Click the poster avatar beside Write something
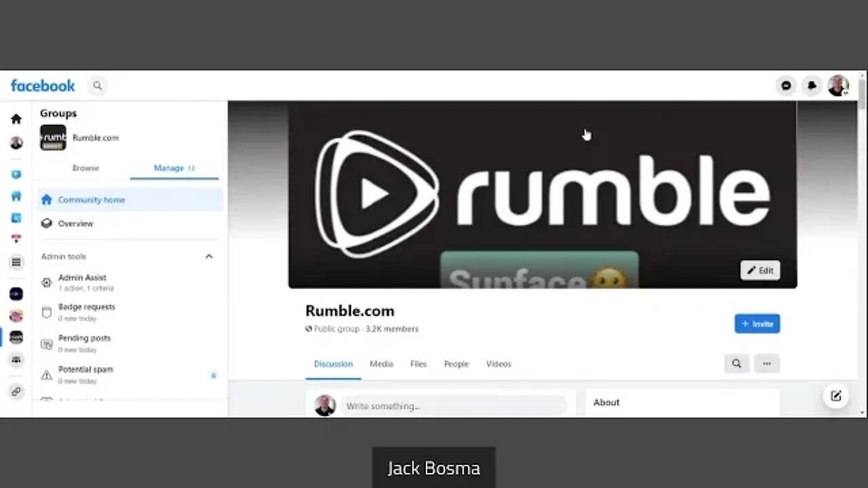 [325, 405]
